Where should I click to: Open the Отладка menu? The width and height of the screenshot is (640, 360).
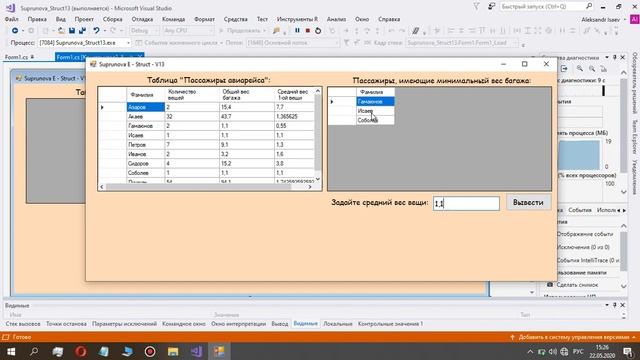[142, 19]
